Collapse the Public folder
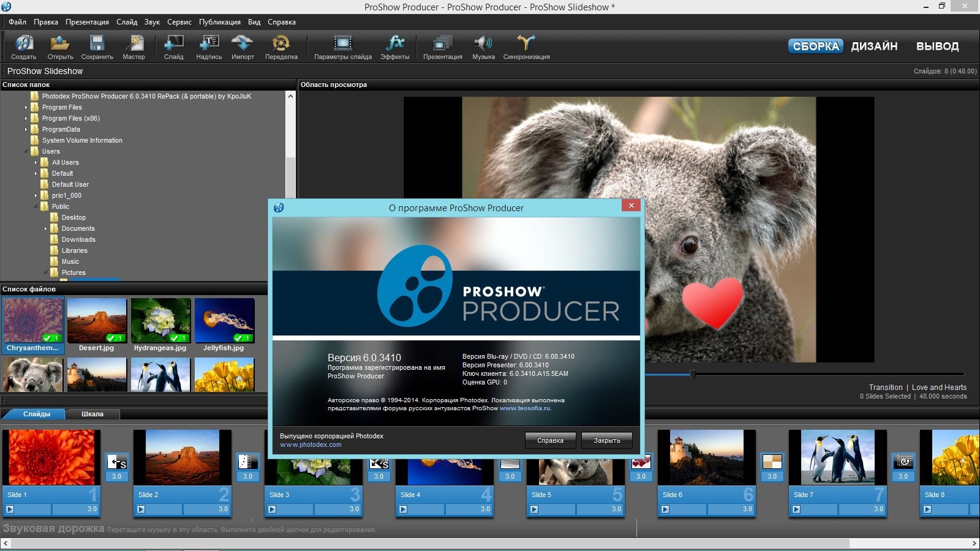Viewport: 980px width, 551px height. point(36,206)
